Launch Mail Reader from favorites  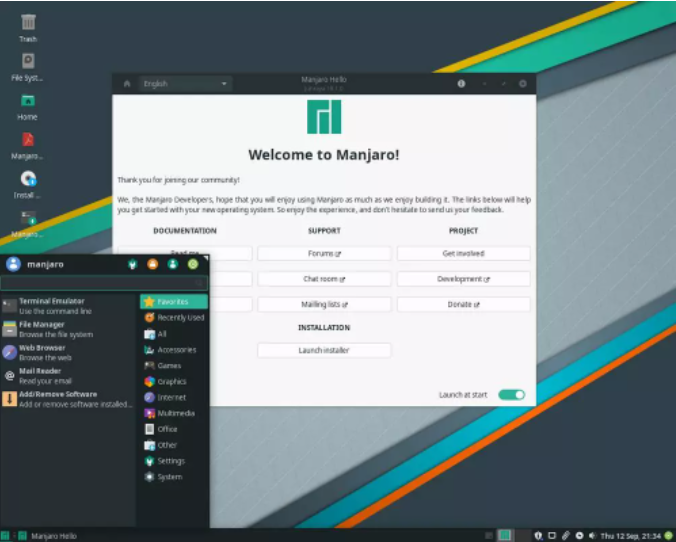68,376
